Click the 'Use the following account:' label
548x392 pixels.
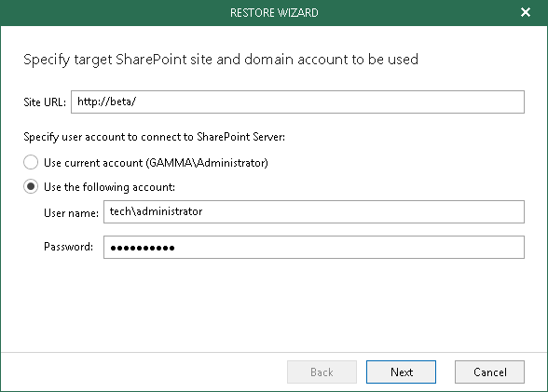[109, 187]
